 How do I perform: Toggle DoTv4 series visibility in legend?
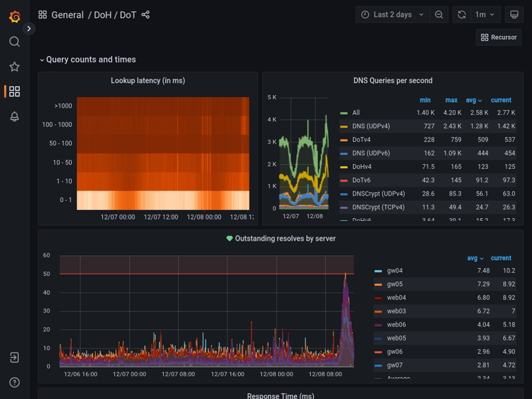pos(361,140)
